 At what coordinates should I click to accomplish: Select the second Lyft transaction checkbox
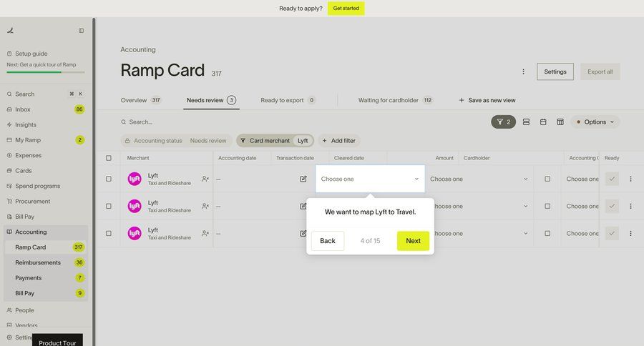click(x=109, y=206)
